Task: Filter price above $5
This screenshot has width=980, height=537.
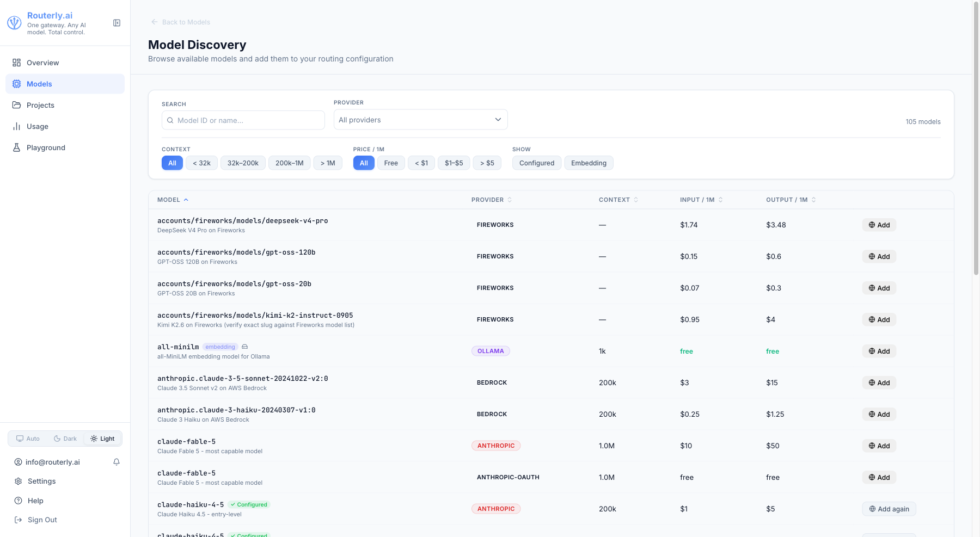Action: (487, 163)
